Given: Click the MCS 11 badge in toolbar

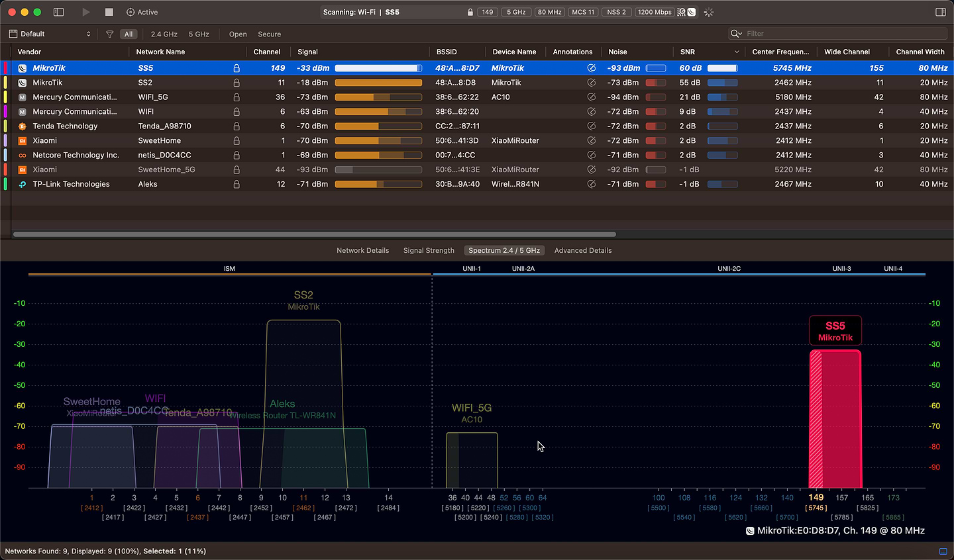Looking at the screenshot, I should (583, 12).
